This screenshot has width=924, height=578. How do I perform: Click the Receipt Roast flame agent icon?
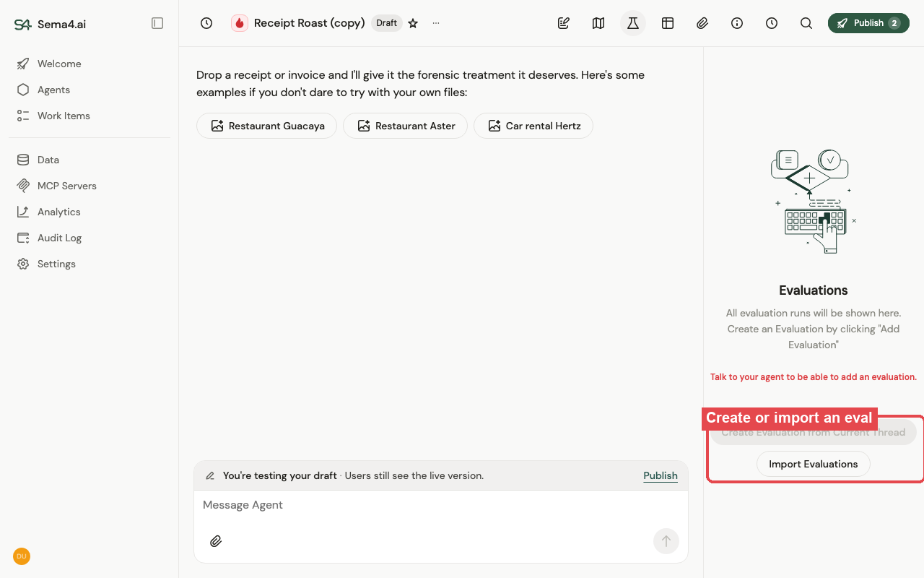coord(240,23)
